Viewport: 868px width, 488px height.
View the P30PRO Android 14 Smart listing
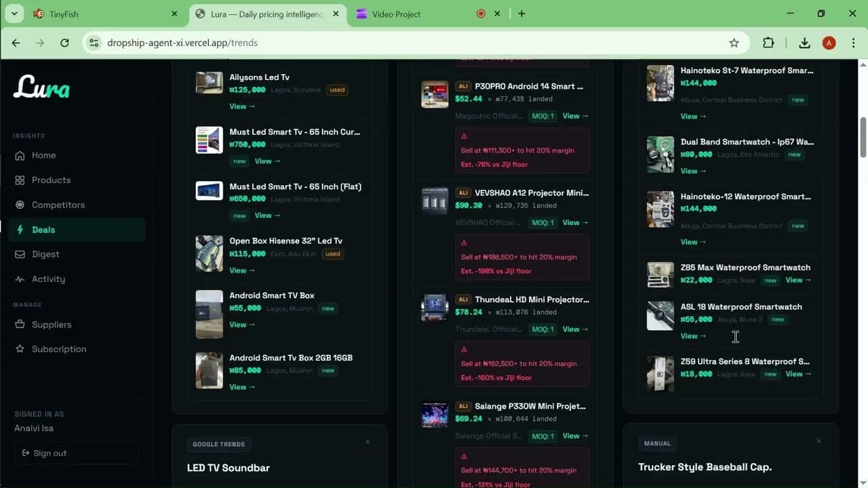[575, 116]
